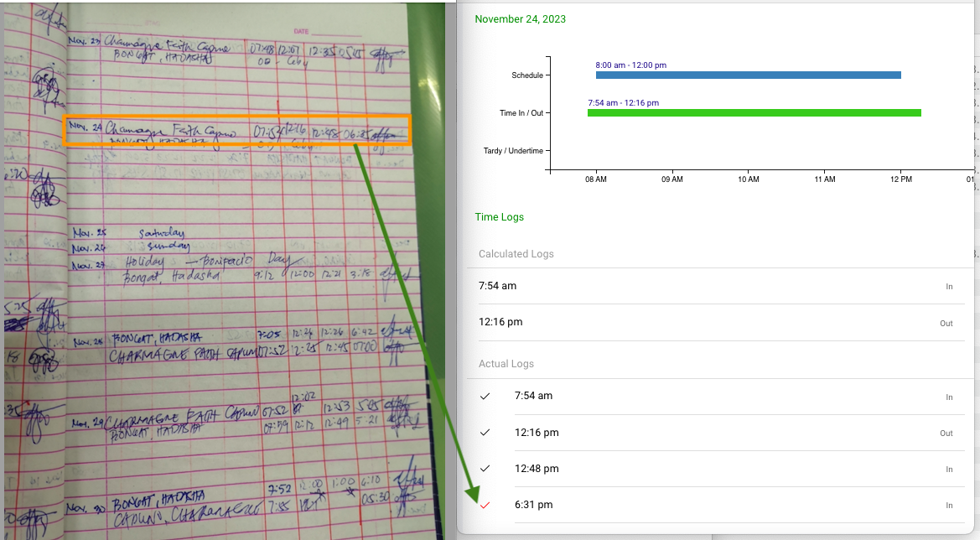
Task: Click the checkmark beside 12:48 pm log
Action: pos(485,469)
